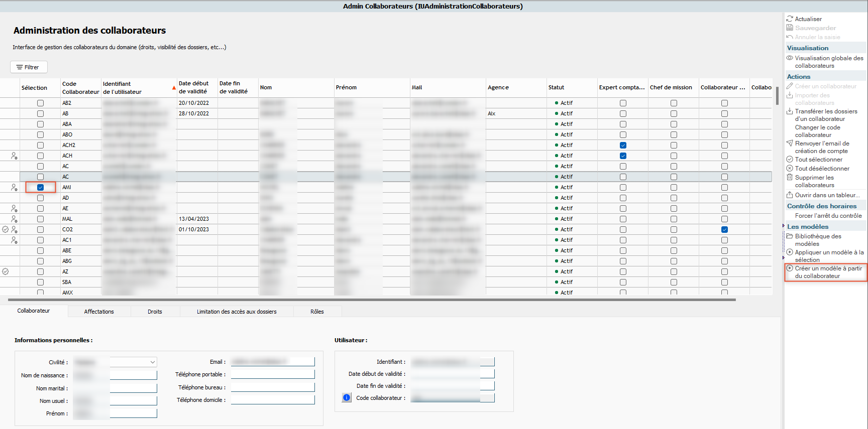The width and height of the screenshot is (868, 429).
Task: Click the Statut column header
Action: 572,87
